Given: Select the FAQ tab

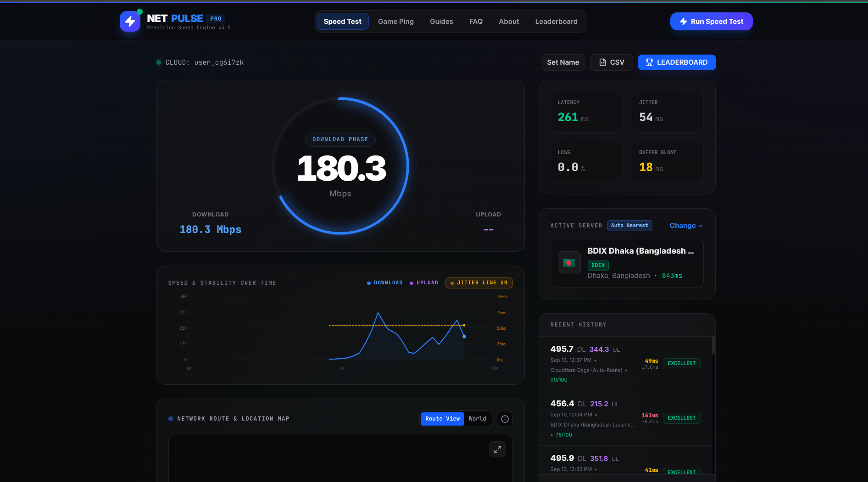Looking at the screenshot, I should (476, 22).
